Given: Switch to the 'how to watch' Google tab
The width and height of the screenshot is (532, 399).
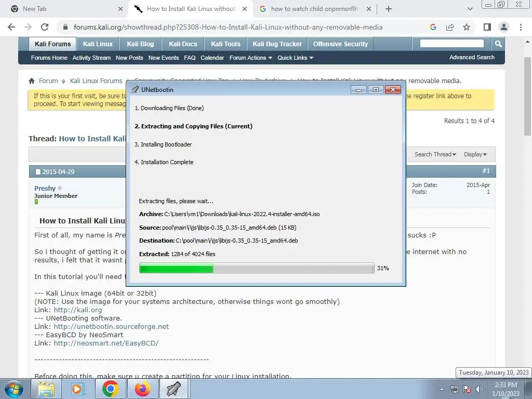Looking at the screenshot, I should pyautogui.click(x=315, y=9).
